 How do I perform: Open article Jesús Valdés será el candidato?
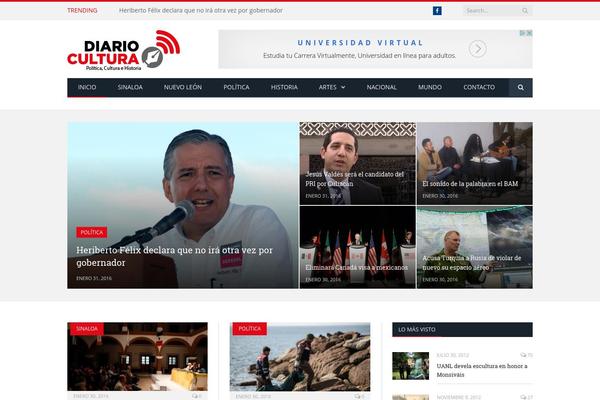click(x=354, y=179)
